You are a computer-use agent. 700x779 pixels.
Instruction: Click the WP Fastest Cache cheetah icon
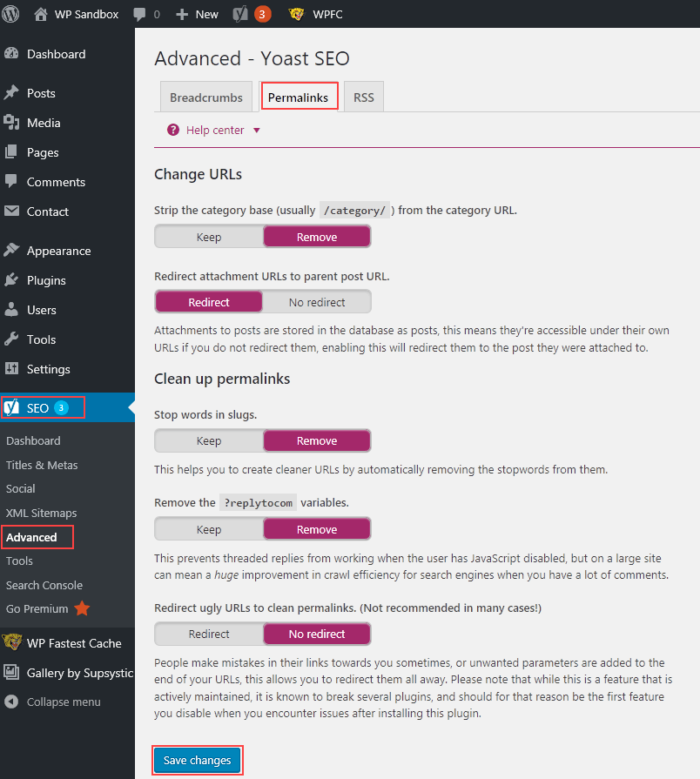point(12,642)
